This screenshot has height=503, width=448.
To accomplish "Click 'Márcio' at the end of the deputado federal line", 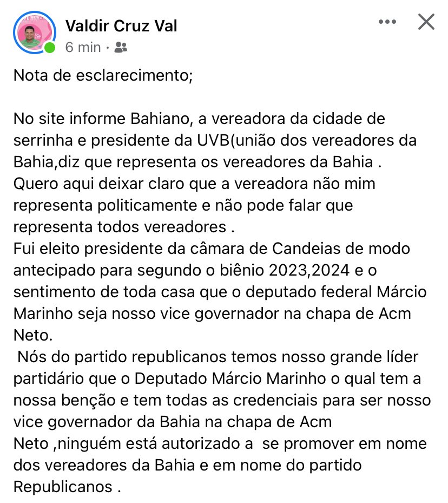I will point(401,292).
